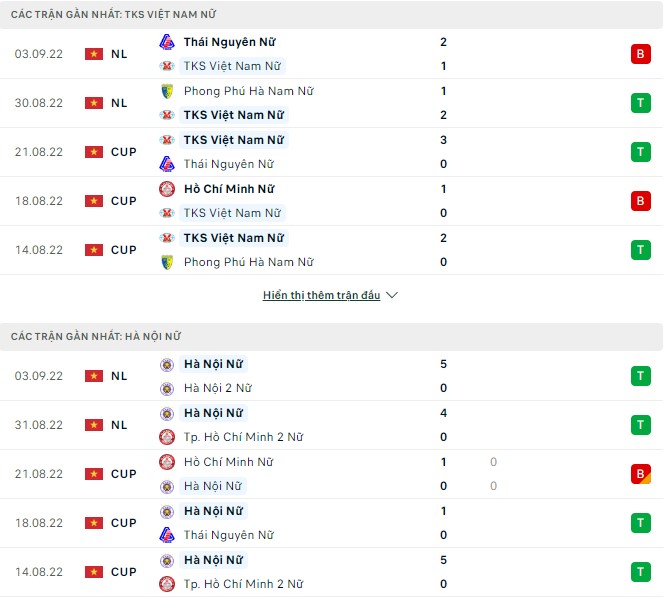Click Tp. Hồ Chí Minh 2 logo in 14.08.22 match

point(167,584)
